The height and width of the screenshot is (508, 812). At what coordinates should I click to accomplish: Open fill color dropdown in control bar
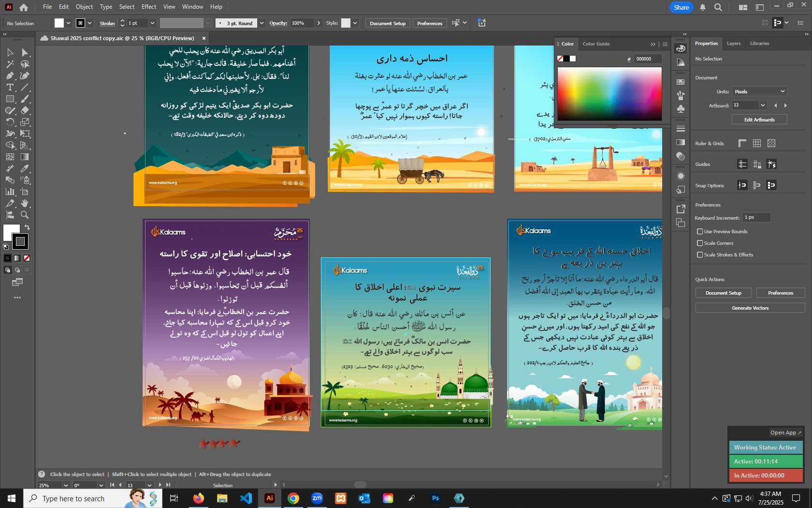click(x=68, y=23)
